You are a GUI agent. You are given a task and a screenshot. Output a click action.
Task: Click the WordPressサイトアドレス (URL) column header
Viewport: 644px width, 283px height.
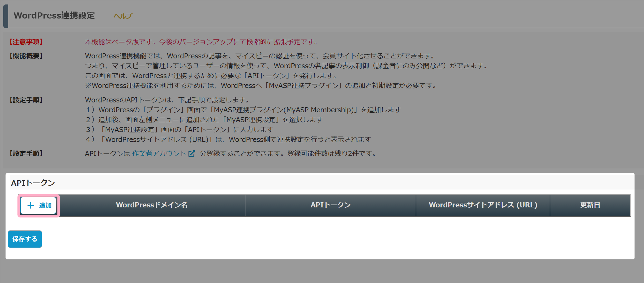(x=483, y=205)
